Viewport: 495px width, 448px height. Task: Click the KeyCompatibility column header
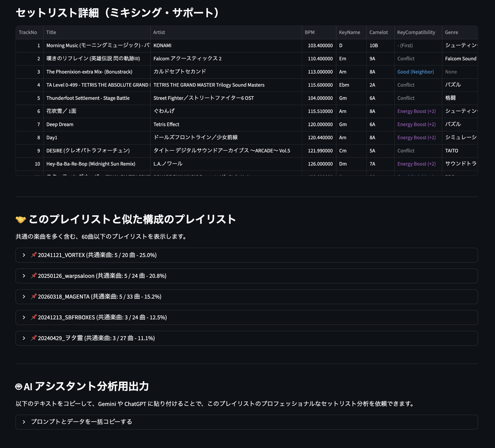click(x=416, y=32)
